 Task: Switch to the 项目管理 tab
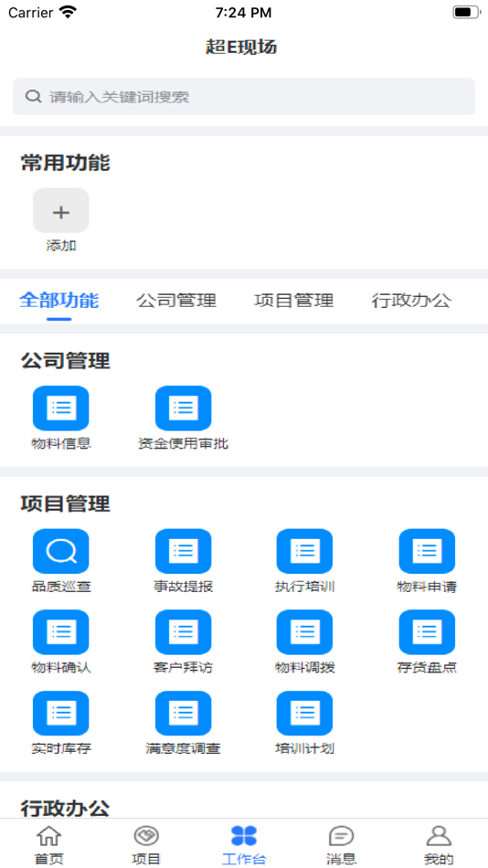tap(294, 301)
